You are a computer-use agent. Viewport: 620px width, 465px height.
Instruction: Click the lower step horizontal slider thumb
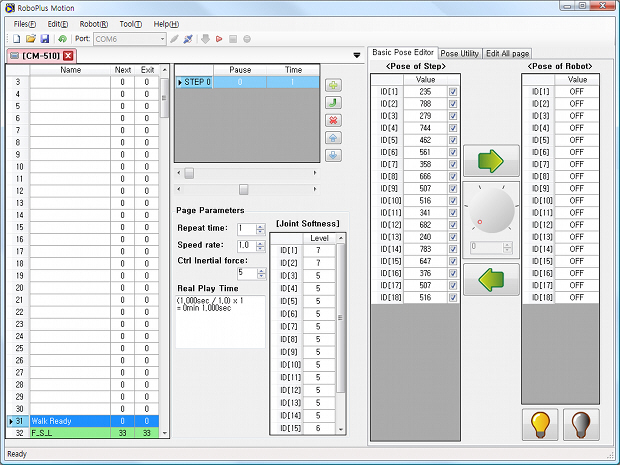[244, 189]
